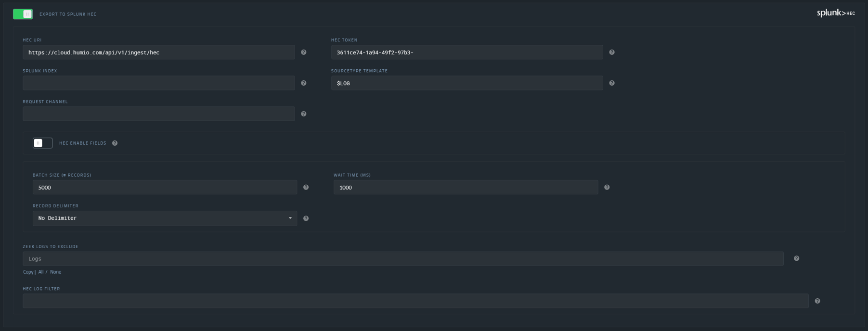Click the Request Channel help icon
The width and height of the screenshot is (868, 331).
304,114
